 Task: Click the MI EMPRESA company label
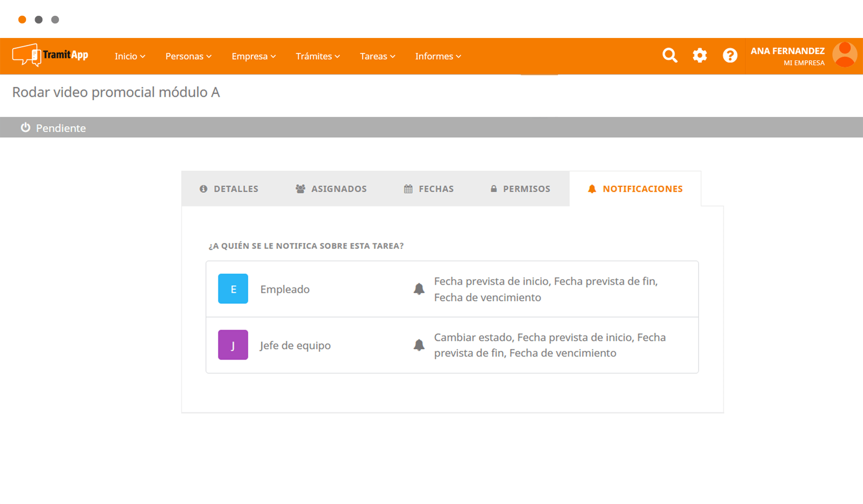(804, 63)
